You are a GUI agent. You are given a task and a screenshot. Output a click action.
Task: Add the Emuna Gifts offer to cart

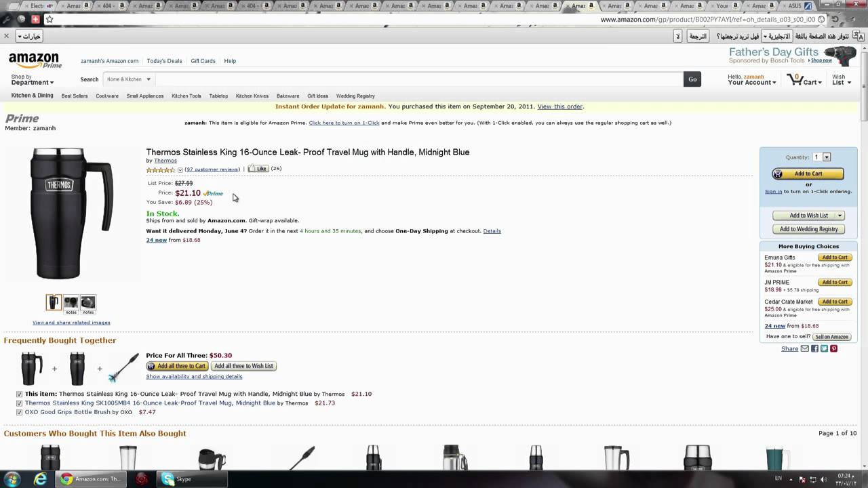coord(834,258)
